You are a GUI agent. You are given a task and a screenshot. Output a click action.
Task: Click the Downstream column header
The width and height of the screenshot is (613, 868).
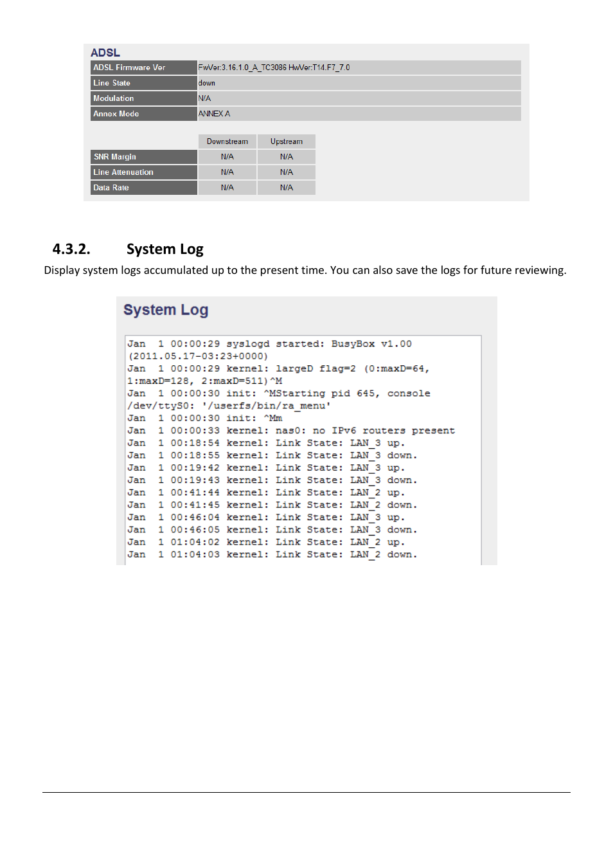pos(227,141)
